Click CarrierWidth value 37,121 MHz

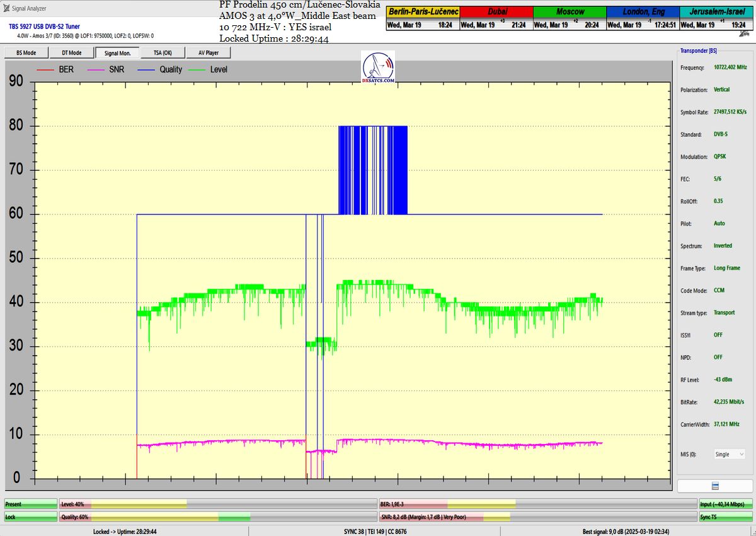(726, 424)
